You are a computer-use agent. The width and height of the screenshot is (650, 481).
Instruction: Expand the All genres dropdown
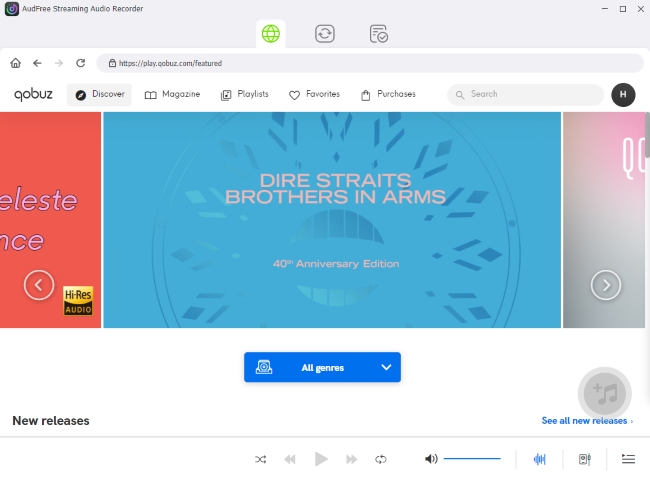(x=322, y=367)
